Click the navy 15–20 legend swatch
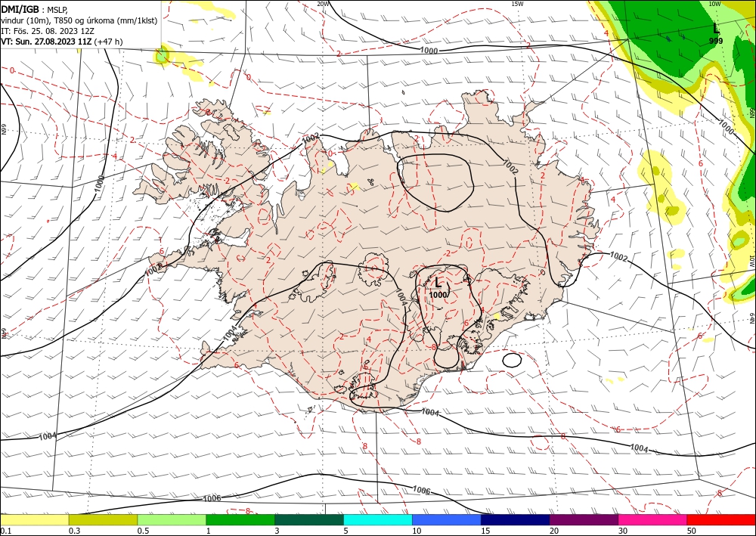Screen dimensions: 756x536 click(516, 519)
